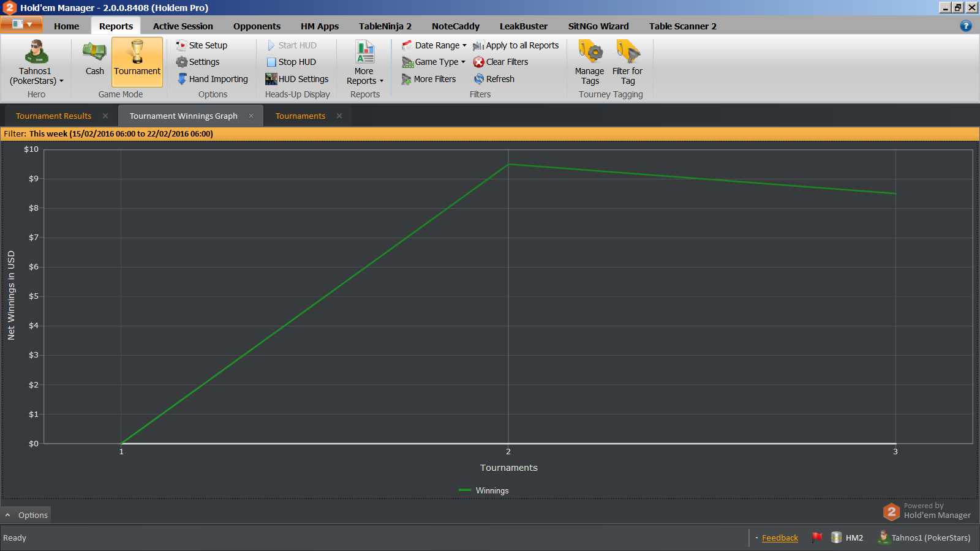Click the Winnings legend green swatch
980x551 pixels.
(465, 490)
